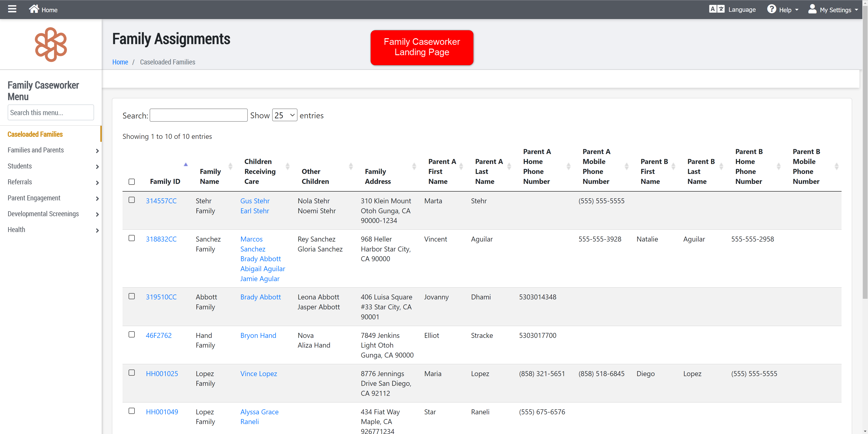
Task: Check the Stehr Family row checkbox
Action: [x=132, y=200]
